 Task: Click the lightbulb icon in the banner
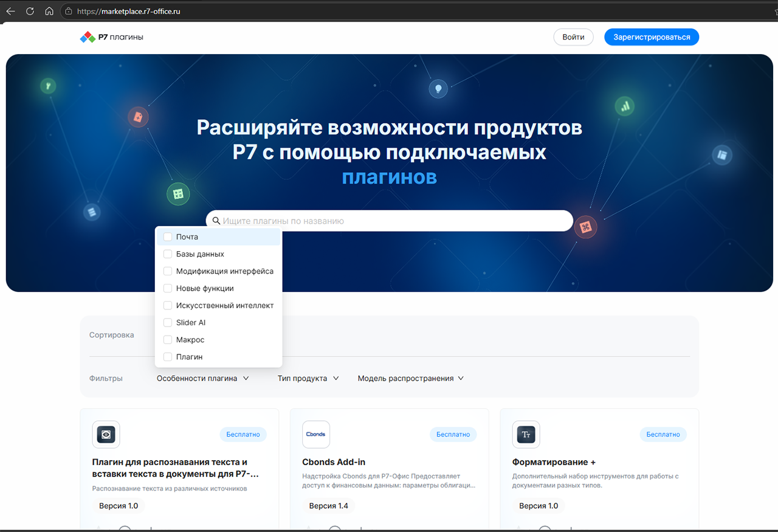[x=438, y=89]
